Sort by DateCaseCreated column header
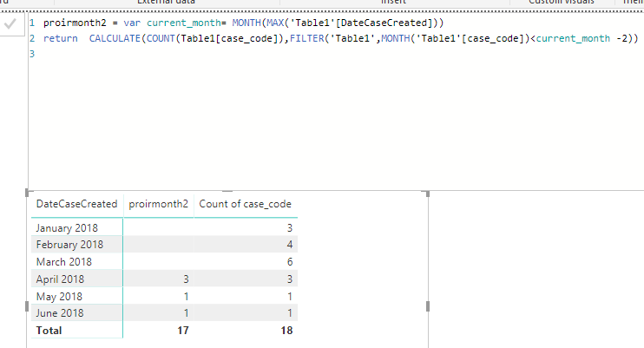Screen dimensions: 644x348 tap(76, 204)
